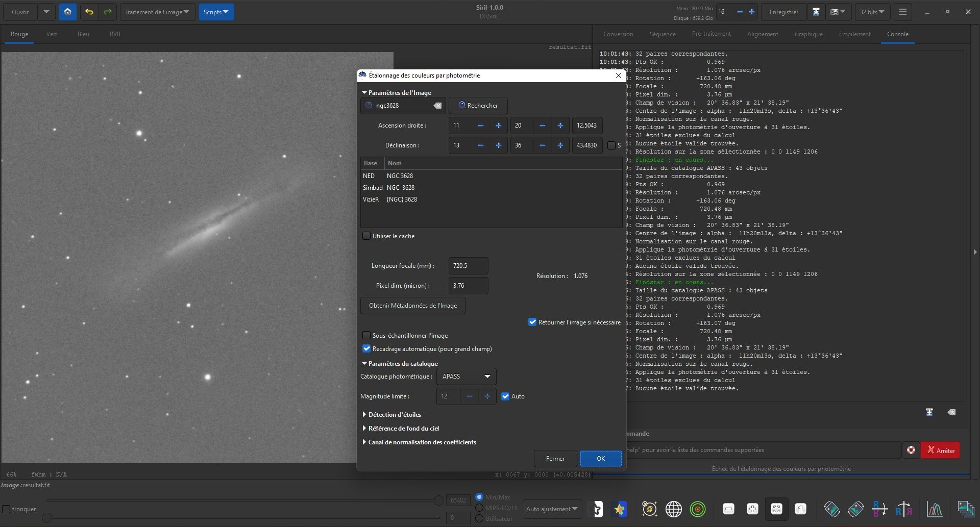Expand the 'Détection d'étoiles' section

click(x=392, y=415)
